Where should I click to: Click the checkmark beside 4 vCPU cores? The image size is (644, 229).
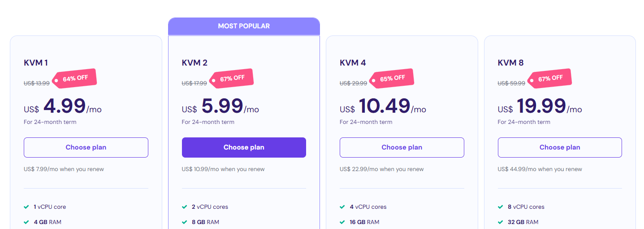click(342, 207)
